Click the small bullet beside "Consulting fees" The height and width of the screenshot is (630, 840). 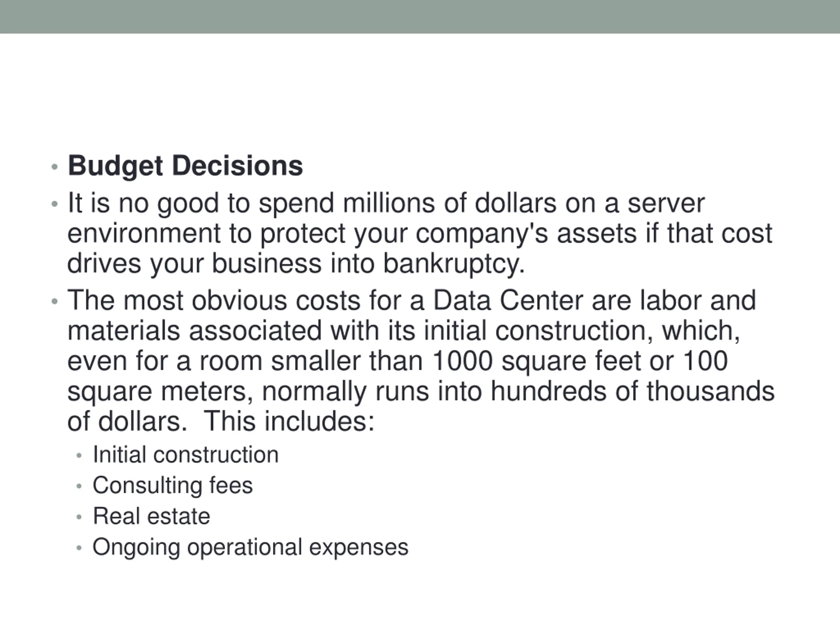79,486
